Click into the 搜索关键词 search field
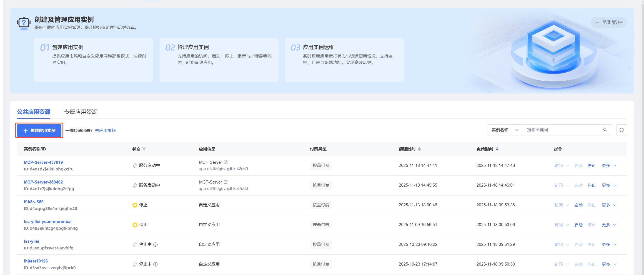 pos(562,130)
